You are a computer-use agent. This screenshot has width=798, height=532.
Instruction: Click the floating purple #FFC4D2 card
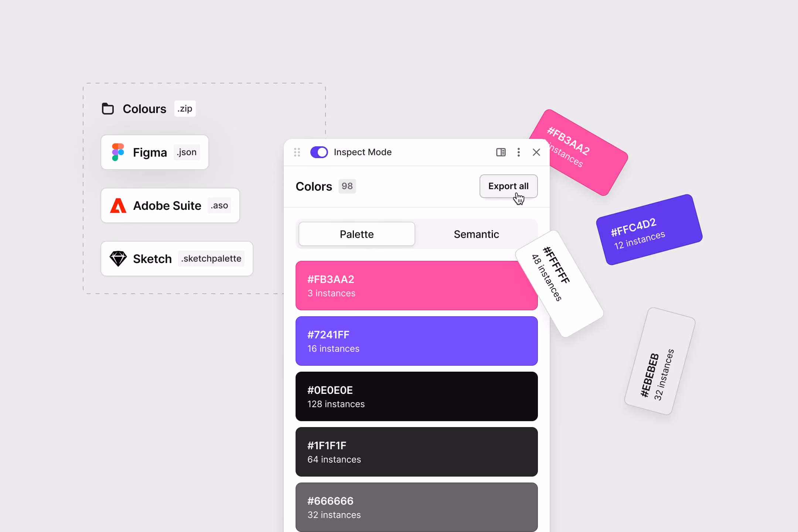(649, 229)
